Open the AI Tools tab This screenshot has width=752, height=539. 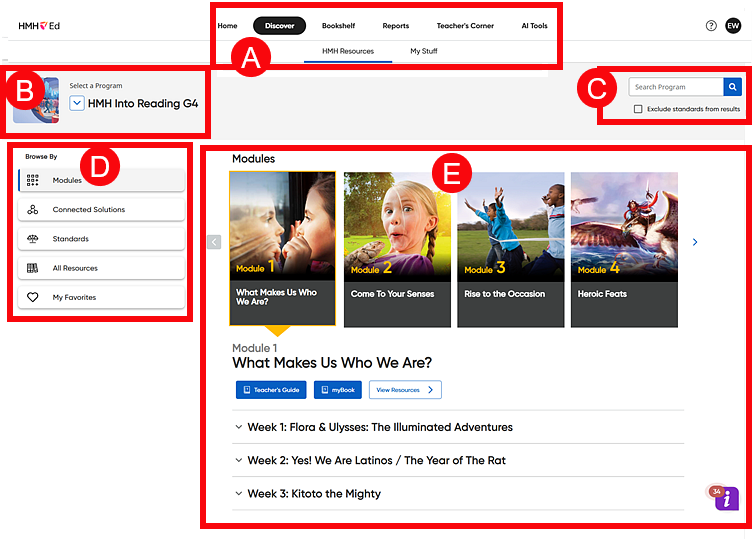pyautogui.click(x=534, y=26)
